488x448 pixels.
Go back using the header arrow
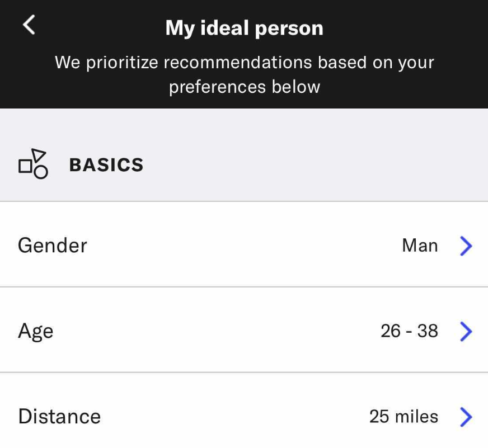click(x=29, y=25)
